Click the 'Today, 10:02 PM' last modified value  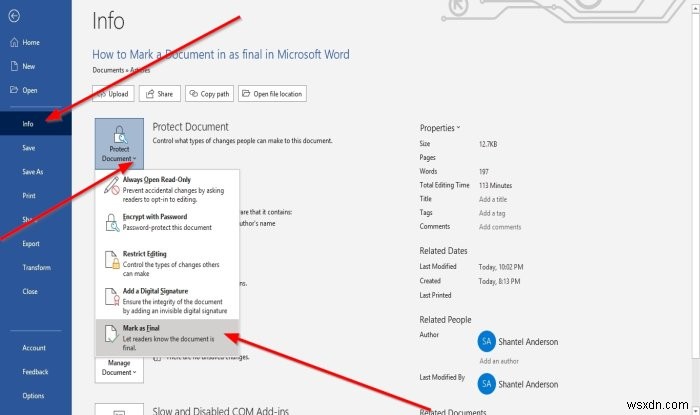click(501, 267)
